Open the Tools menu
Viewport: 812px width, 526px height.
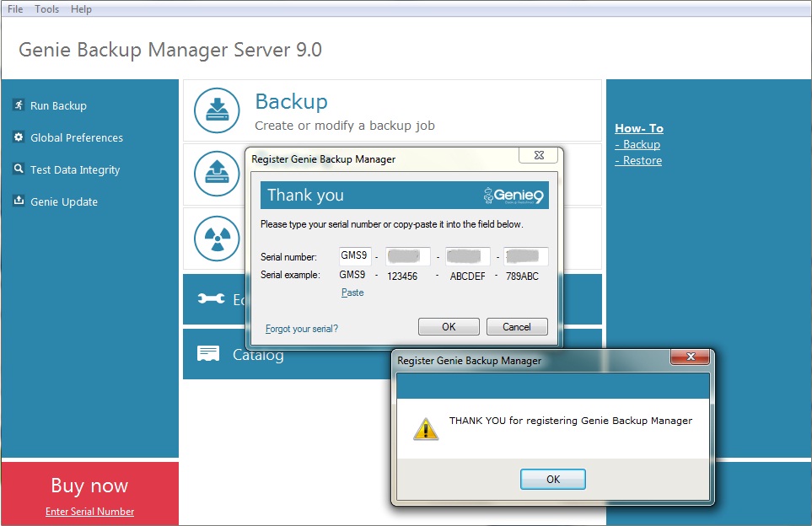point(46,8)
